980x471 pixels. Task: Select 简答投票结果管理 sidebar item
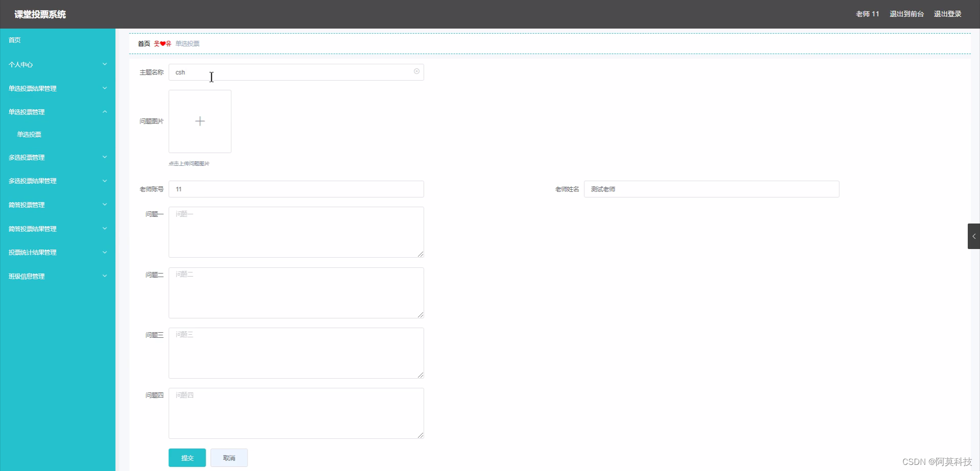(58, 229)
